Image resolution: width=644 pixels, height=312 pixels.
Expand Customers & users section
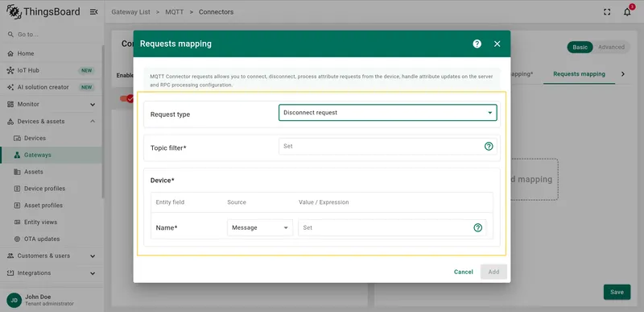tap(52, 256)
